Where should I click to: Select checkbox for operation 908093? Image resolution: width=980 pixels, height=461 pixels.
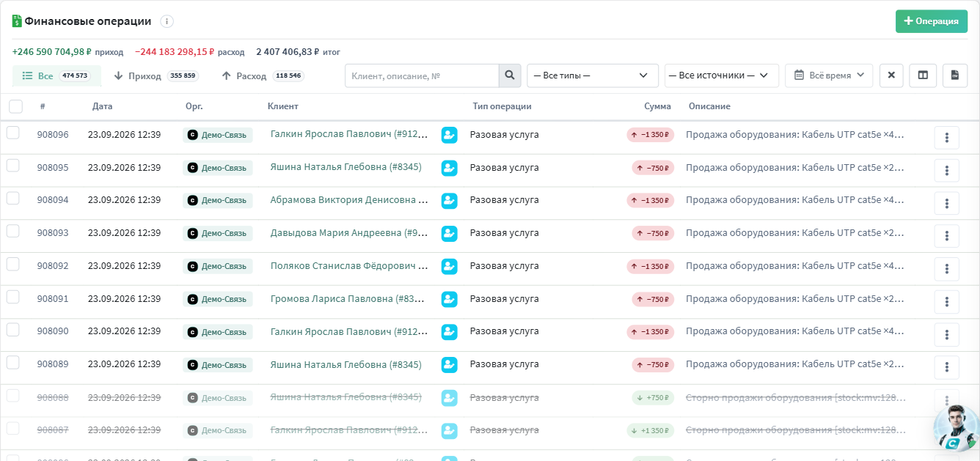12,231
